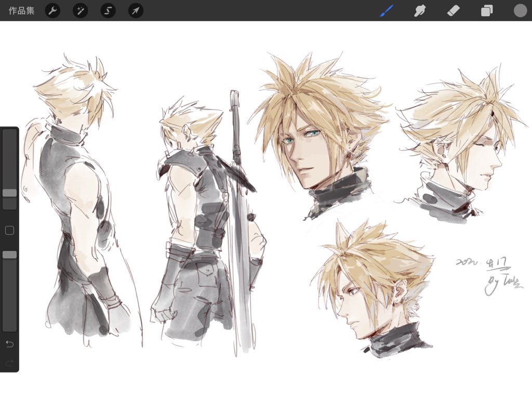Tap the redo arrow

point(9,363)
